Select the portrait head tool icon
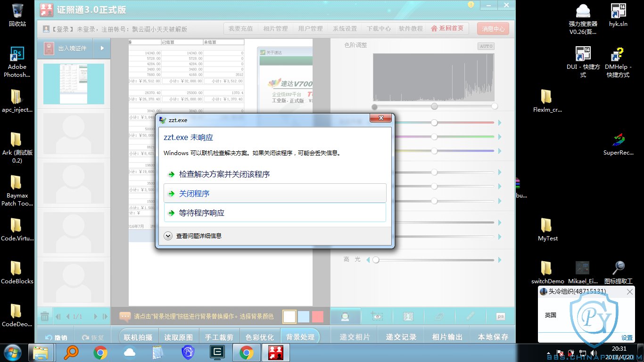Screen dimensions: 644x362 [345, 317]
